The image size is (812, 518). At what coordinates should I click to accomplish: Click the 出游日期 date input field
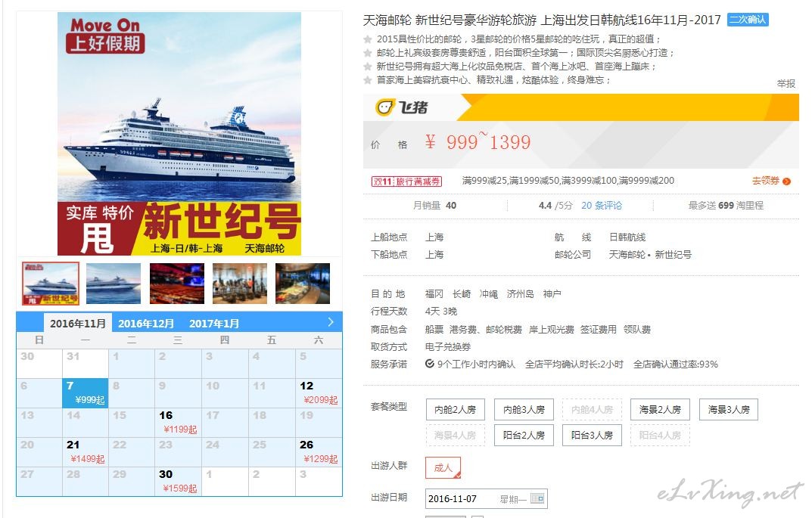(487, 499)
